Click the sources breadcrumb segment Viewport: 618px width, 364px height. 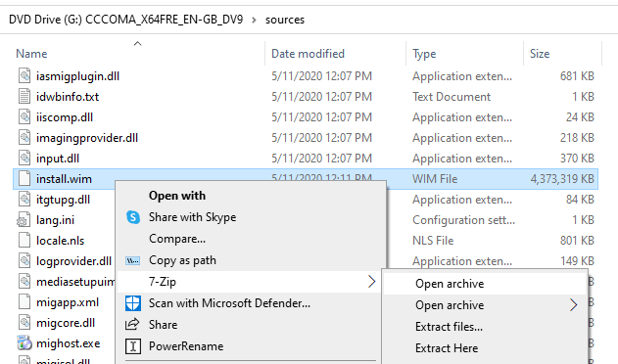[x=285, y=20]
